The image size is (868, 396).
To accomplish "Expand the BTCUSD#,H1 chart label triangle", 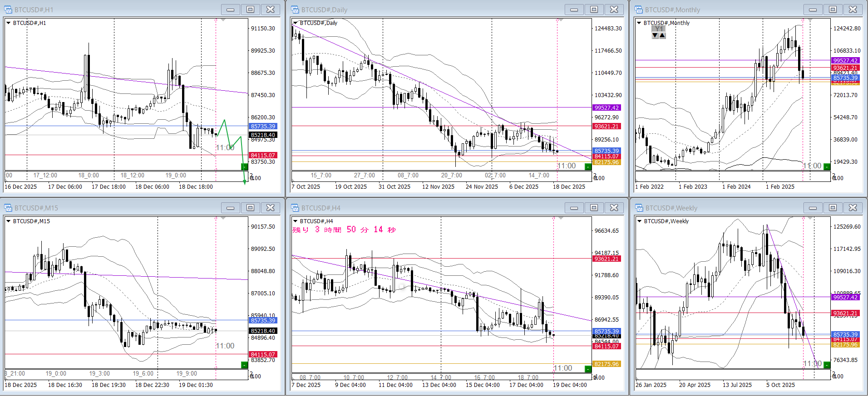I will 8,23.
